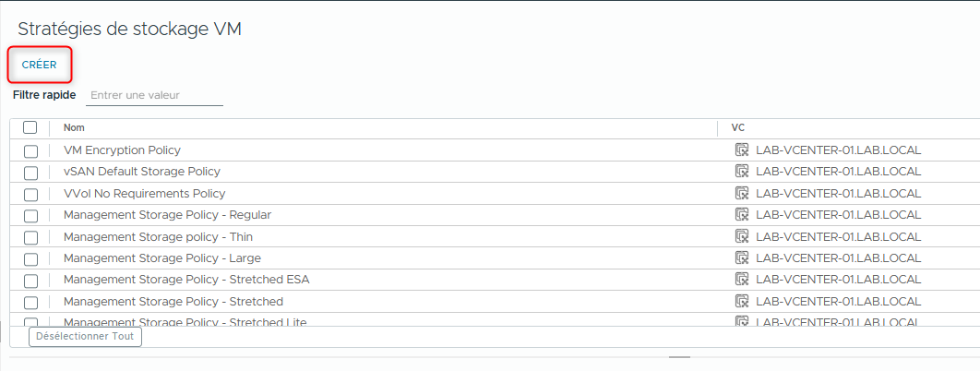
Task: Click vCenter icon in Stretched ESA row
Action: pos(741,279)
